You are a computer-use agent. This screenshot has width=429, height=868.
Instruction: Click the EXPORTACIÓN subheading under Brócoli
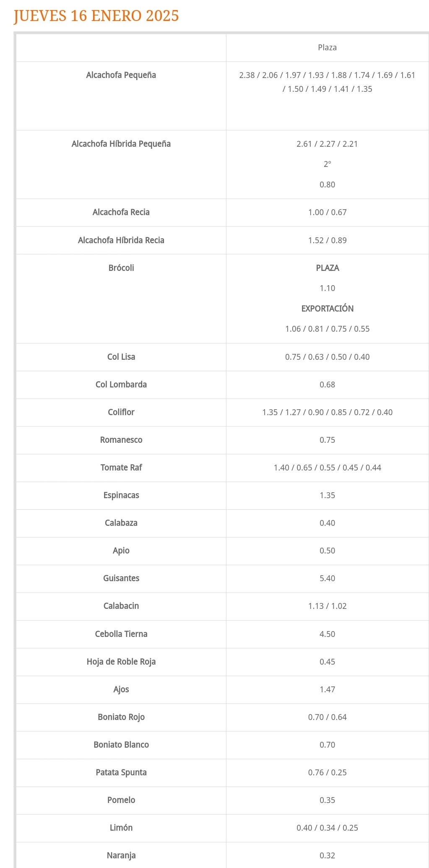(x=327, y=309)
